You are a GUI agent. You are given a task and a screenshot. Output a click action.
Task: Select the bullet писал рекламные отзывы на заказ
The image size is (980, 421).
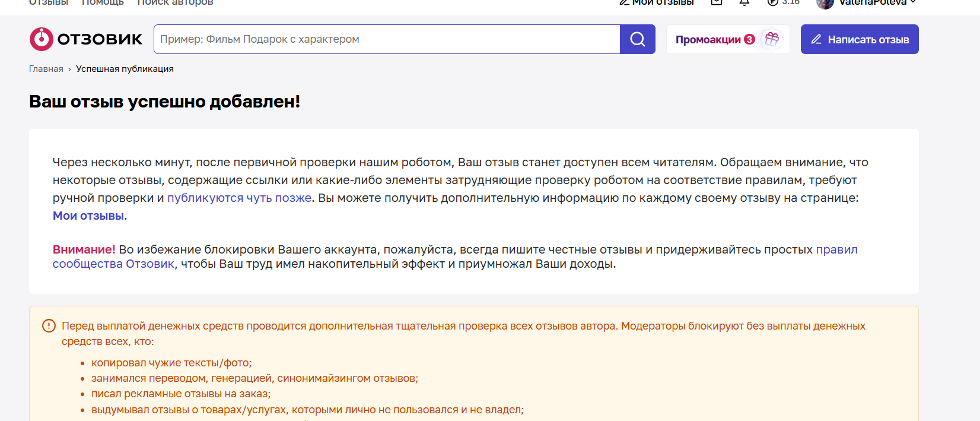(x=181, y=394)
